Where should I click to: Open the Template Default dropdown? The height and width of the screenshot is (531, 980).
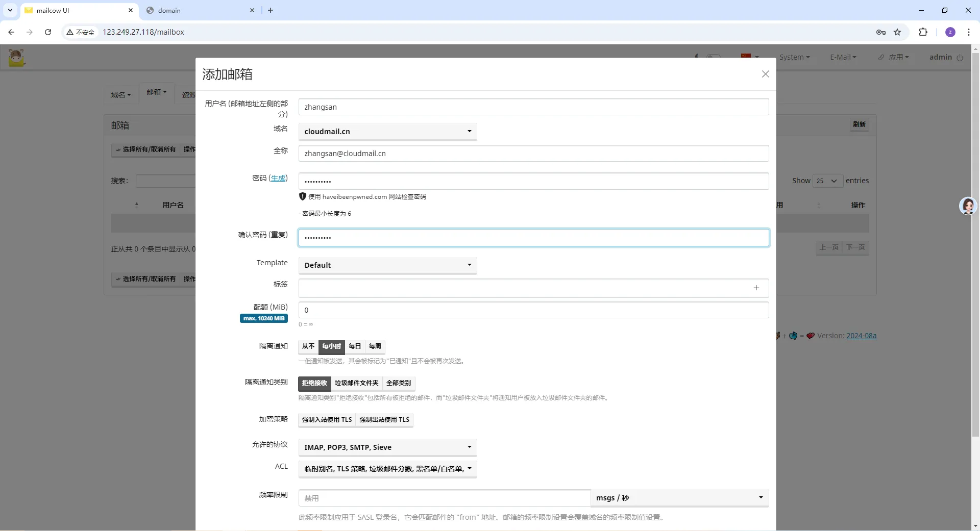388,265
